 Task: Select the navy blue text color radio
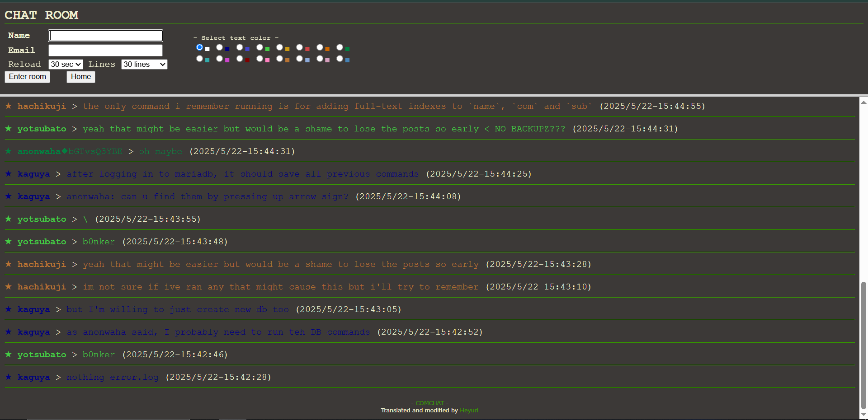220,47
